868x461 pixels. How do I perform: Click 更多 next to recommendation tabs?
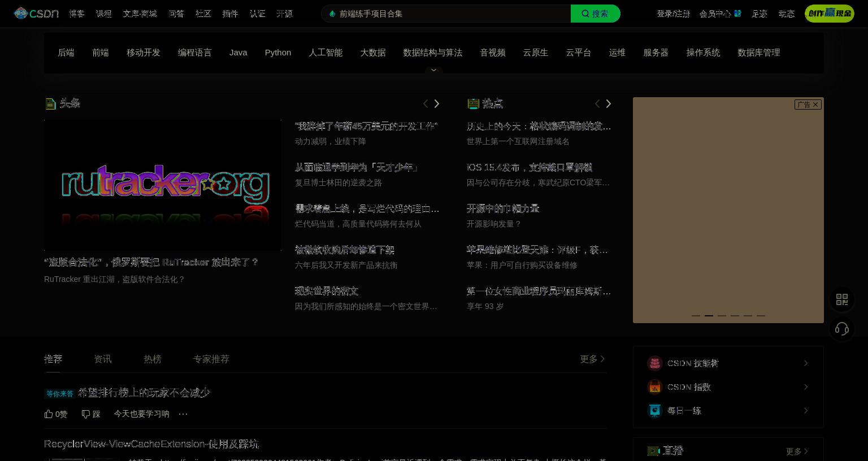pos(592,359)
